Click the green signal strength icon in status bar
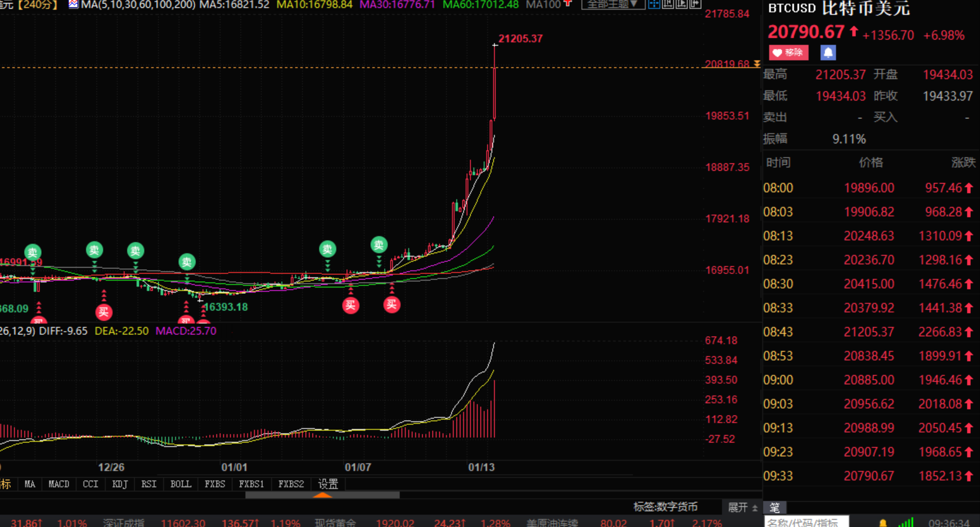This screenshot has height=527, width=980. pyautogui.click(x=905, y=522)
